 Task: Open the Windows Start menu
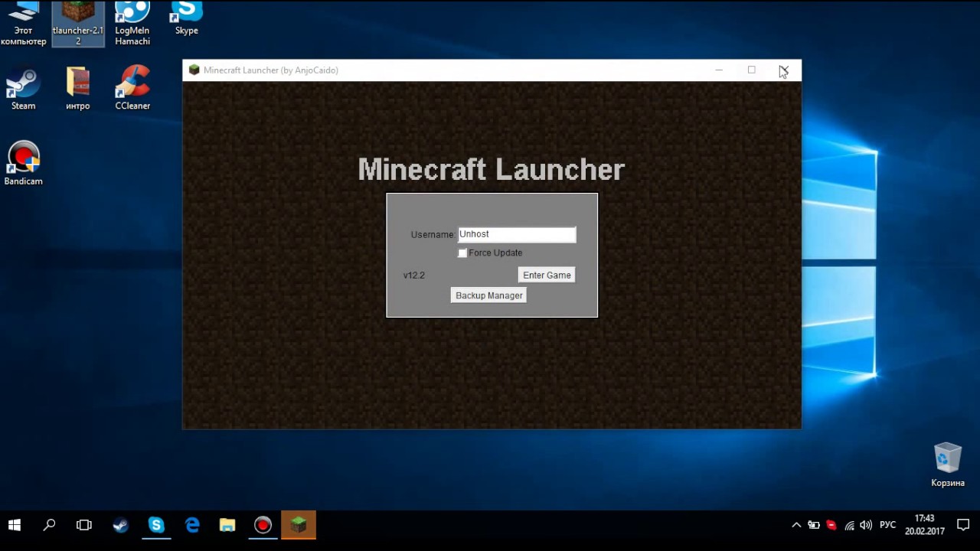tap(14, 525)
